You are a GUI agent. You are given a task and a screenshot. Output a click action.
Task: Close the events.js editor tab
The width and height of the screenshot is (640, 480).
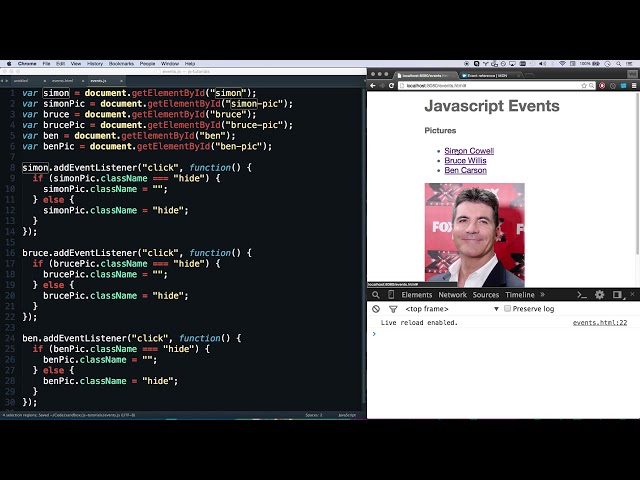121,81
